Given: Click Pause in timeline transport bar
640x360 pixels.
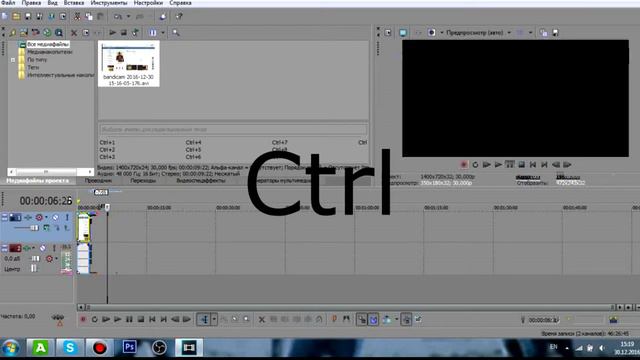Looking at the screenshot, I should tap(129, 319).
